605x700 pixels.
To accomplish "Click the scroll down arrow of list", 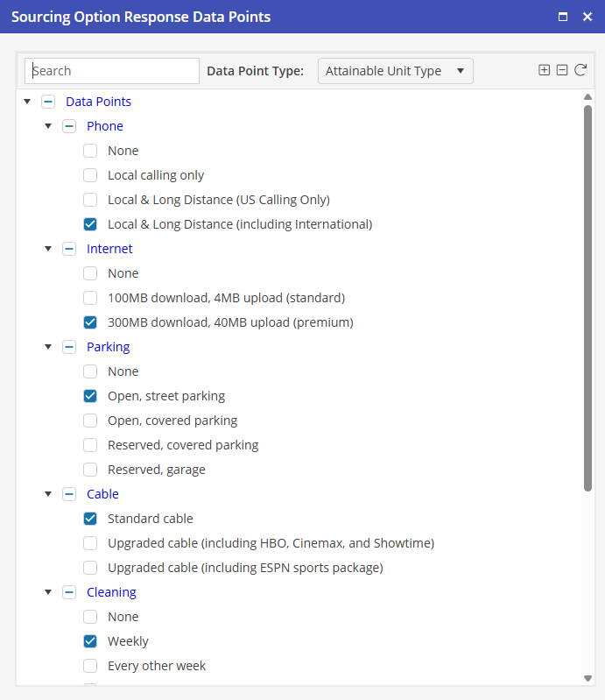I will point(587,678).
